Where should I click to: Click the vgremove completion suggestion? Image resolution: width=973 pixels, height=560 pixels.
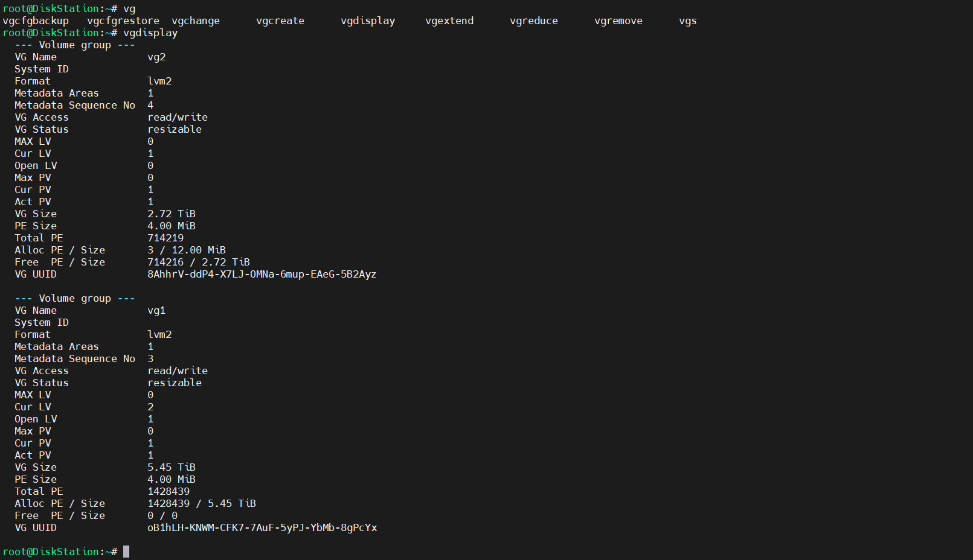tap(618, 21)
